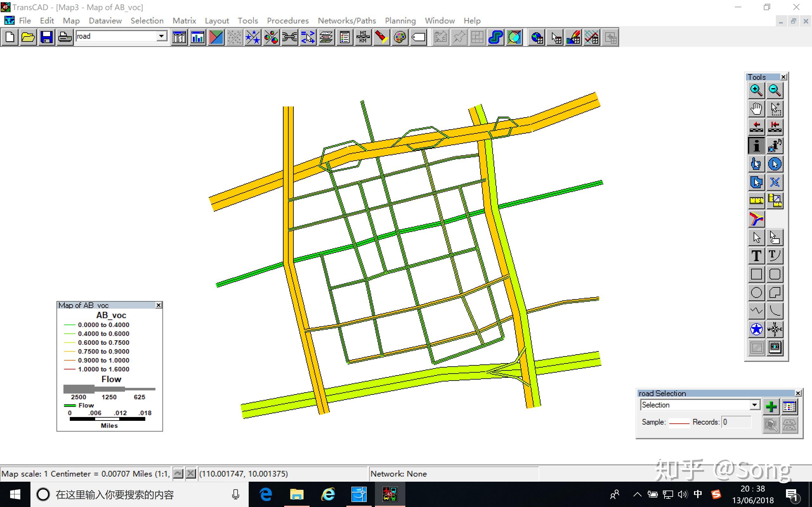Select the circle drawing tool
This screenshot has height=507, width=812.
point(756,293)
